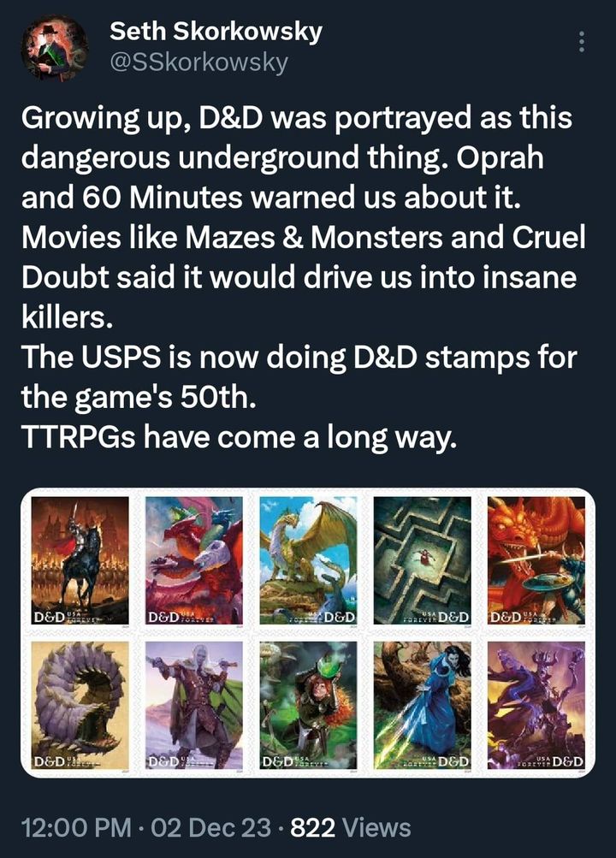
Task: Open the Seth Skorkowsky display name
Action: pyautogui.click(x=216, y=31)
